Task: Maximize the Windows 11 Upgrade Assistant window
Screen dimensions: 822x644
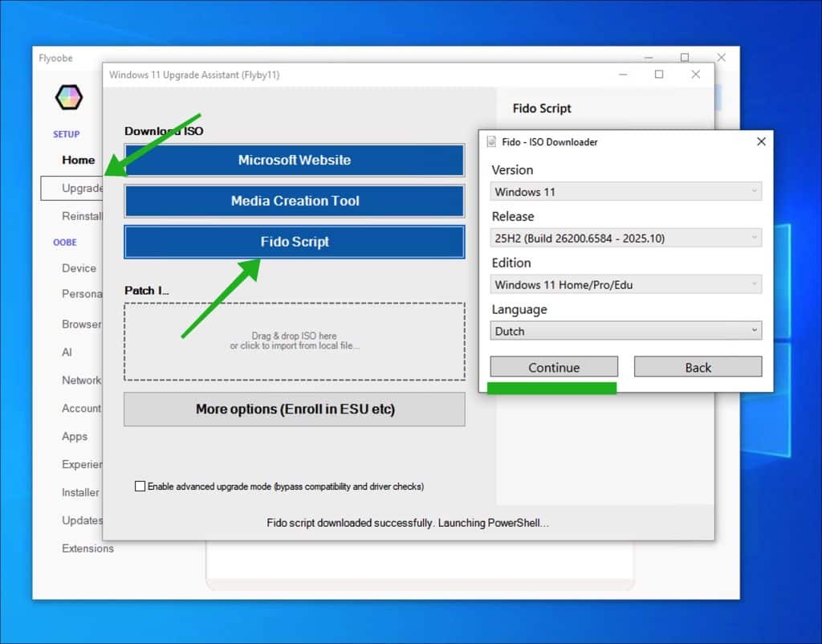Action: pos(659,75)
